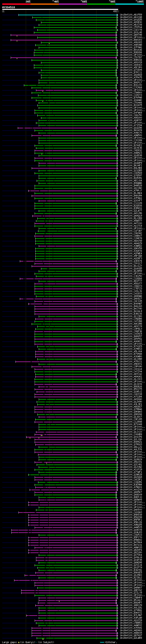Select hit UniRef100_Q01ED5

point(131,20)
